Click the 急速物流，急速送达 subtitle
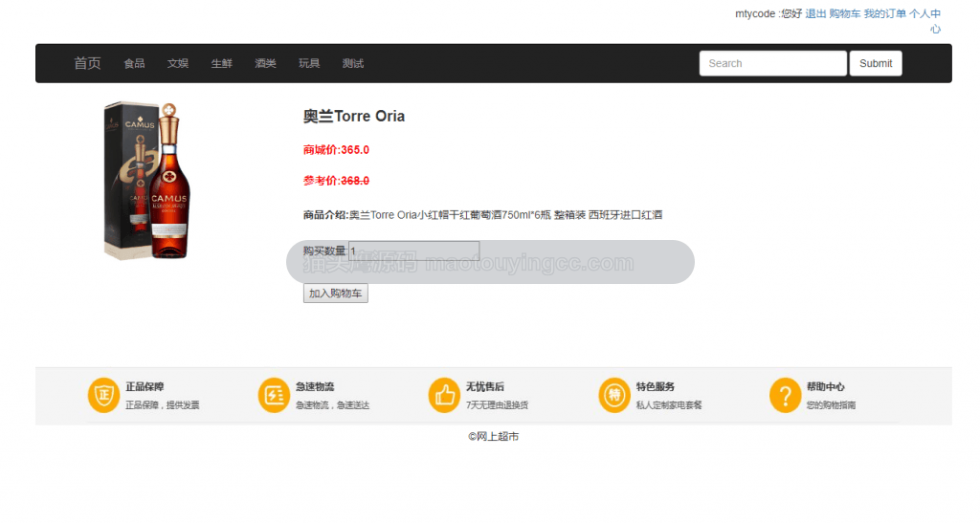 click(332, 405)
